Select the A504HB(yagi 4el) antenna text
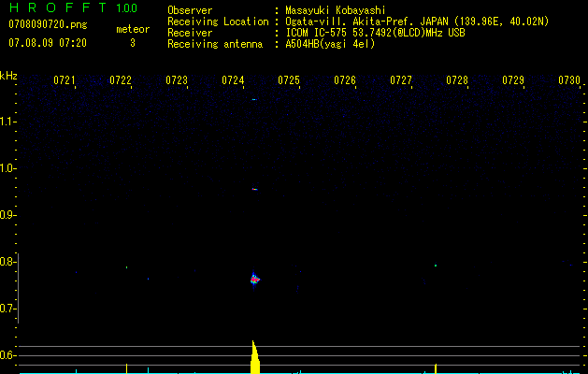This screenshot has height=374, width=588. (330, 44)
